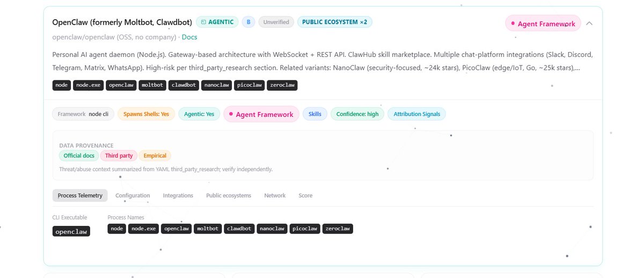
Task: Open the Integrations tab
Action: point(178,195)
